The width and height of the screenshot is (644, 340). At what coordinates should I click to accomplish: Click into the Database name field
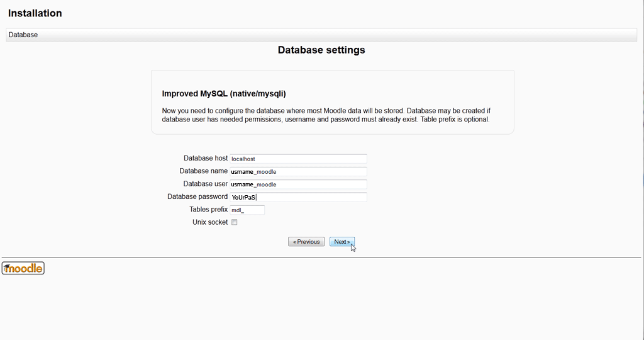[298, 171]
